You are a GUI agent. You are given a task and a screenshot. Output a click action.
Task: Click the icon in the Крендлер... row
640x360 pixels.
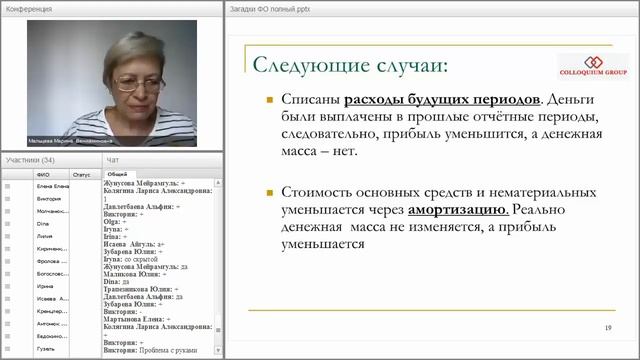point(7,311)
